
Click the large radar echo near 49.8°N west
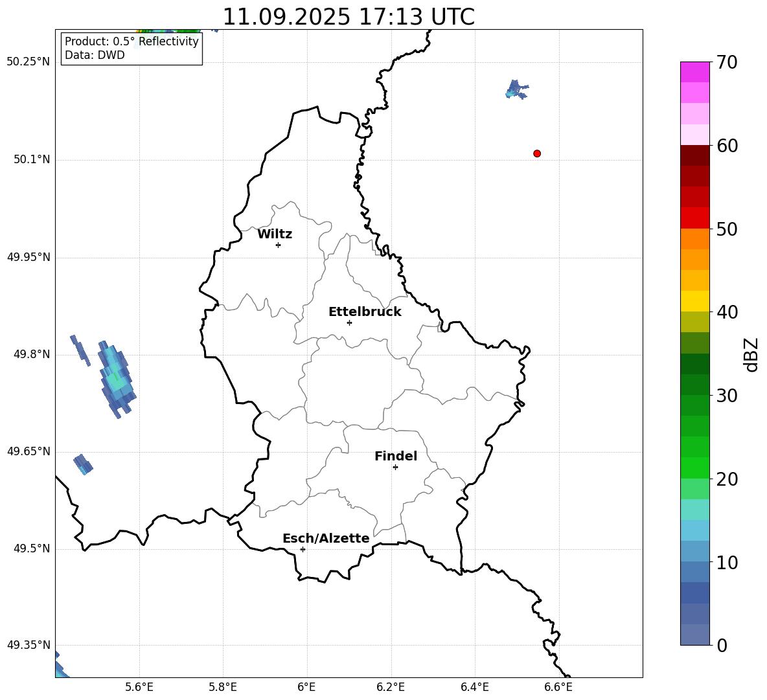(x=117, y=379)
